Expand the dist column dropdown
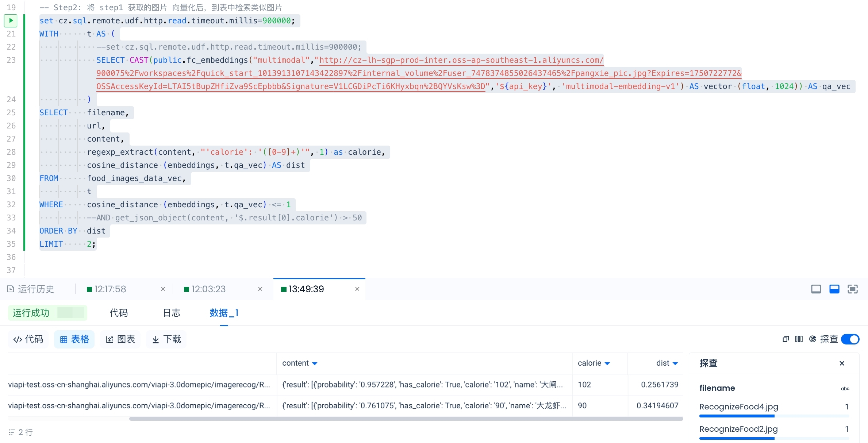Screen dimensions: 868x443 pyautogui.click(x=675, y=363)
